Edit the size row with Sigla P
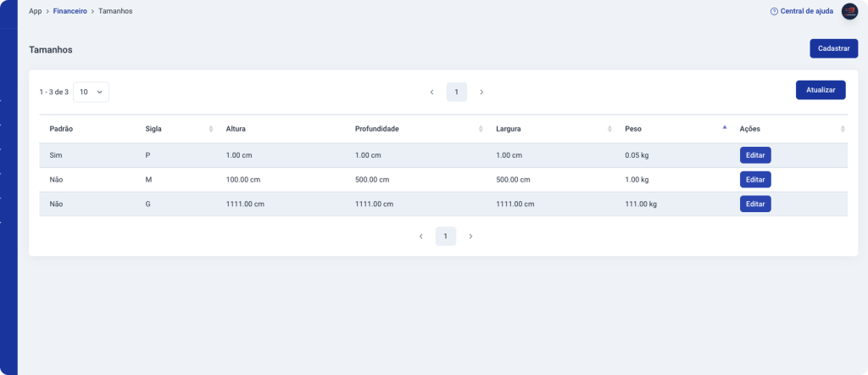868x375 pixels. point(754,155)
